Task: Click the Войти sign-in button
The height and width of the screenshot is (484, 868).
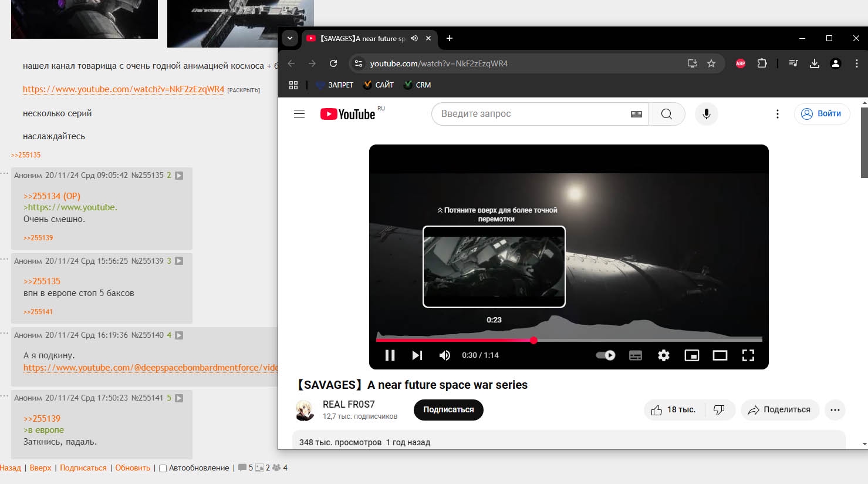Action: click(822, 114)
